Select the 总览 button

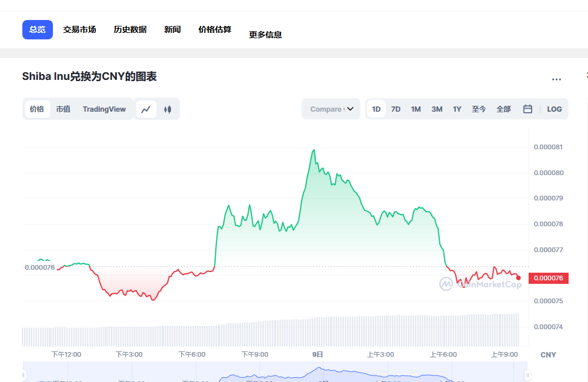pos(37,29)
